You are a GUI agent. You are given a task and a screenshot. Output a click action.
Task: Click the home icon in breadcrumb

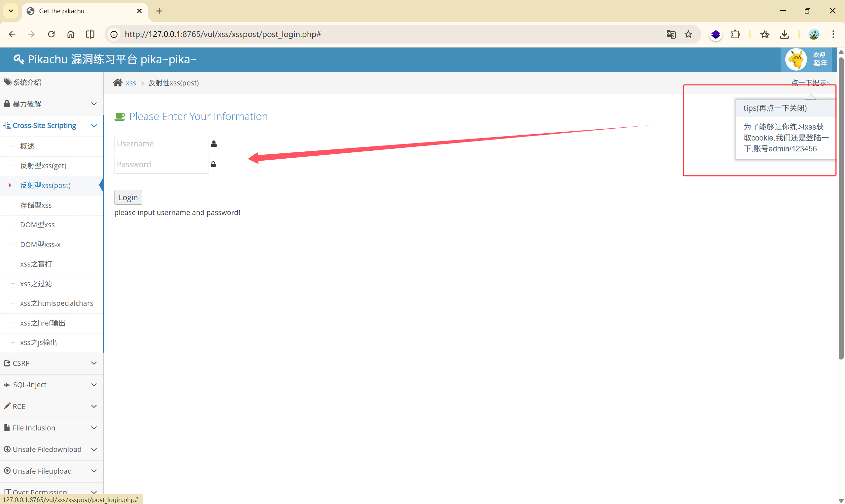coord(118,82)
